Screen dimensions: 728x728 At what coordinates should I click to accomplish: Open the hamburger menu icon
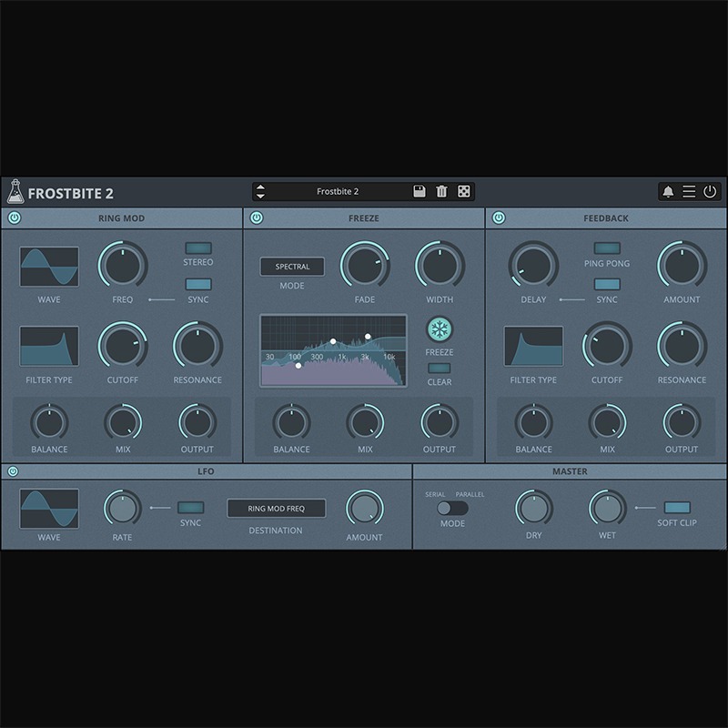pyautogui.click(x=689, y=191)
